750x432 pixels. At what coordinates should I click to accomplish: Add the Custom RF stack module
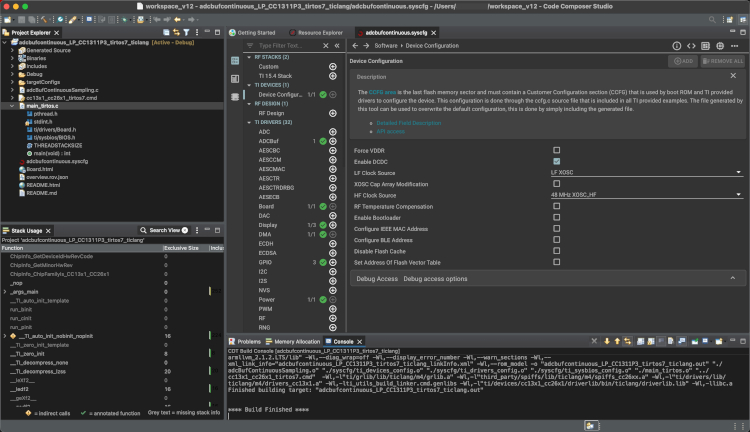[332, 66]
